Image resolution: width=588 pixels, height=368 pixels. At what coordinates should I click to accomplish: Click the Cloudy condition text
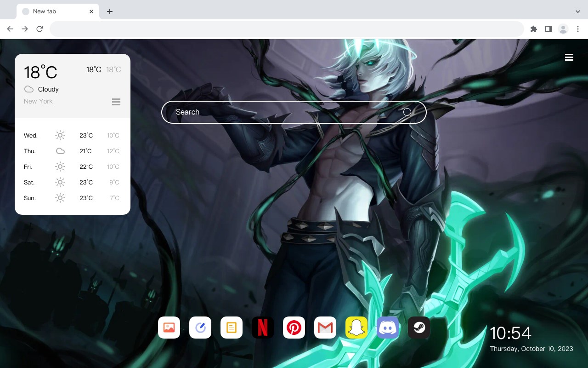(48, 89)
